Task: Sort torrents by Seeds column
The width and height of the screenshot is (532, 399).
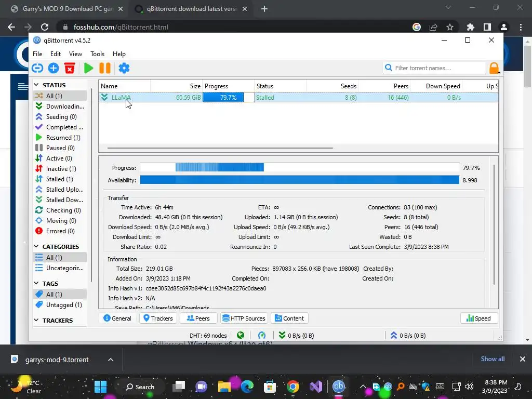Action: [x=332, y=86]
